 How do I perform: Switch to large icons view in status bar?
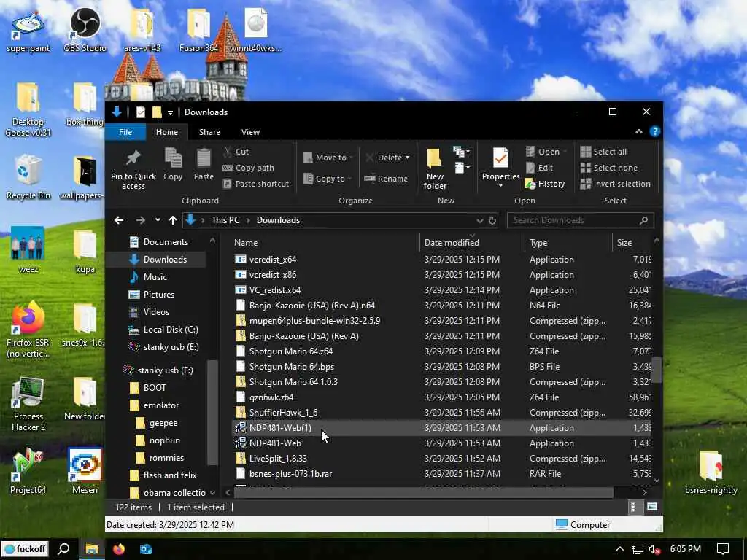[x=652, y=507]
